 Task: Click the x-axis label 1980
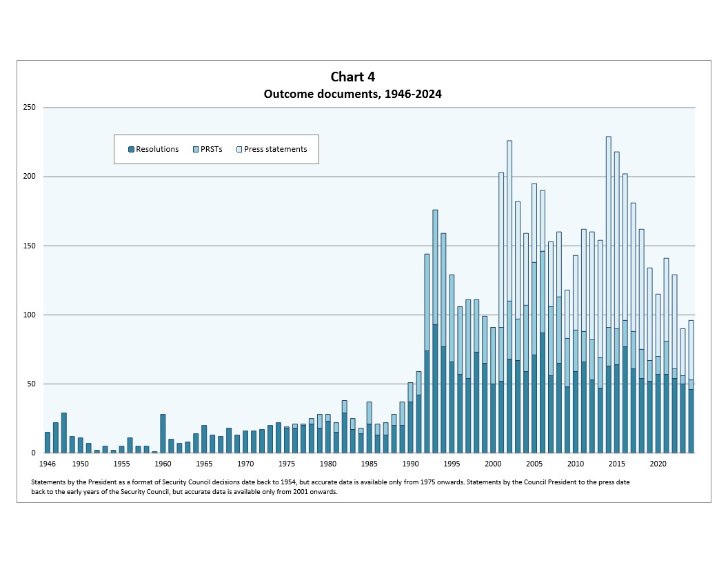(328, 464)
